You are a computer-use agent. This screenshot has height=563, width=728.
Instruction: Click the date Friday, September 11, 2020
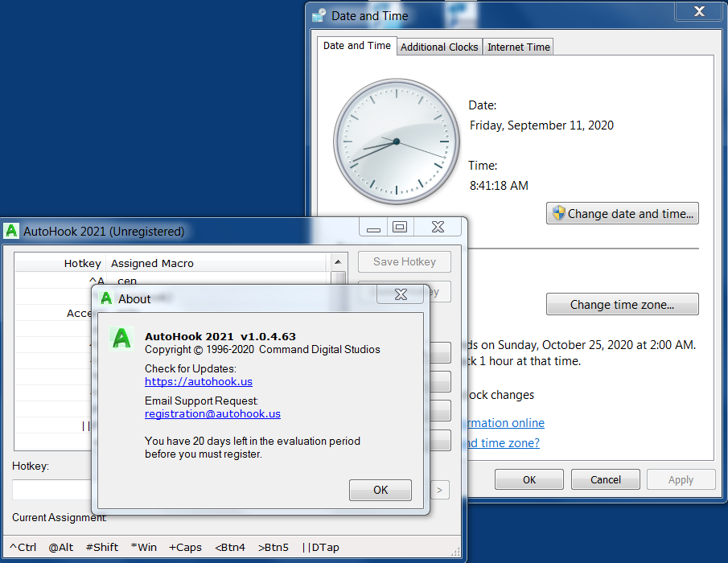[541, 125]
